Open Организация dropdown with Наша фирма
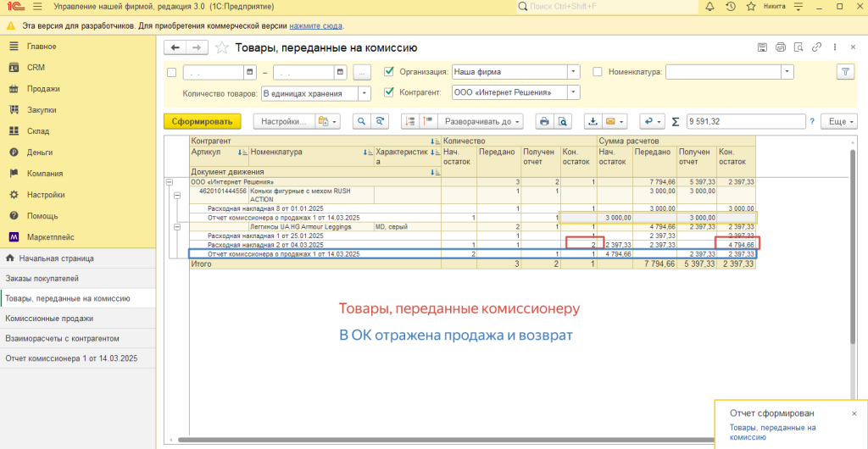 click(x=574, y=72)
